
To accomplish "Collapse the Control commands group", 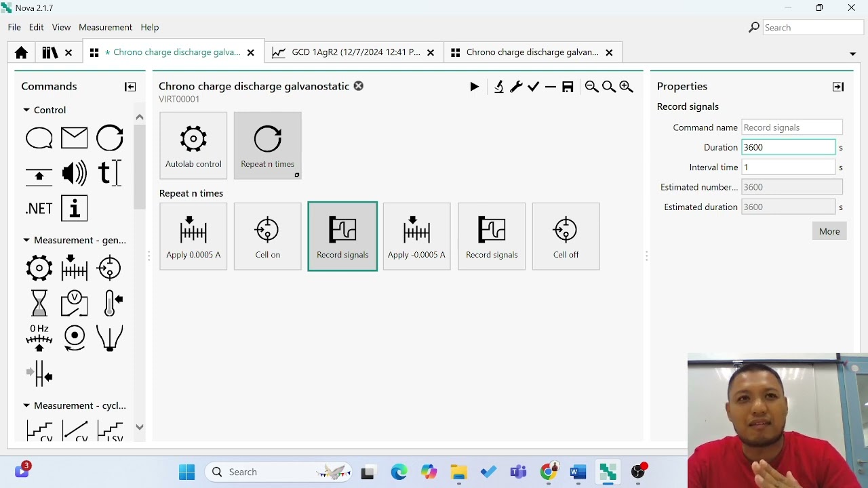I will [x=26, y=110].
